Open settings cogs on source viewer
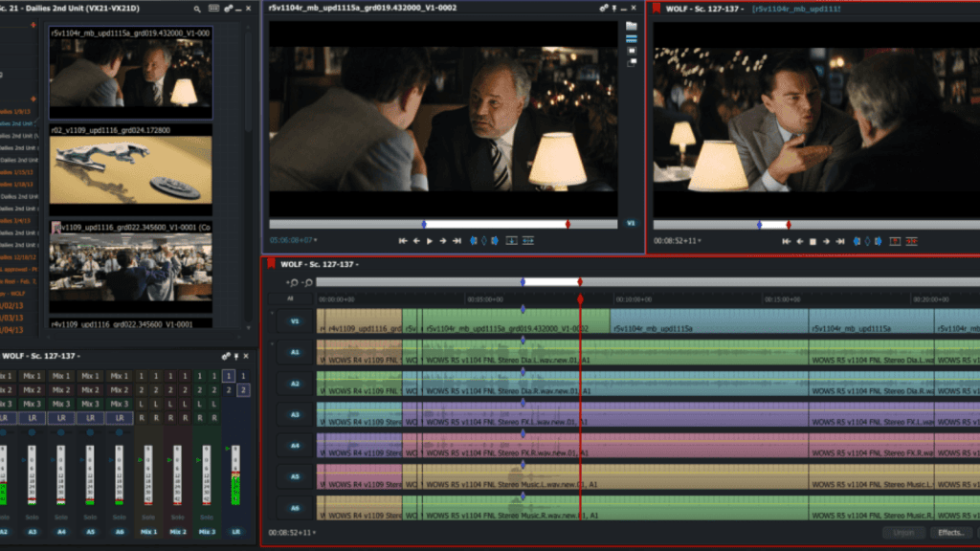The height and width of the screenshot is (551, 980). coord(605,8)
